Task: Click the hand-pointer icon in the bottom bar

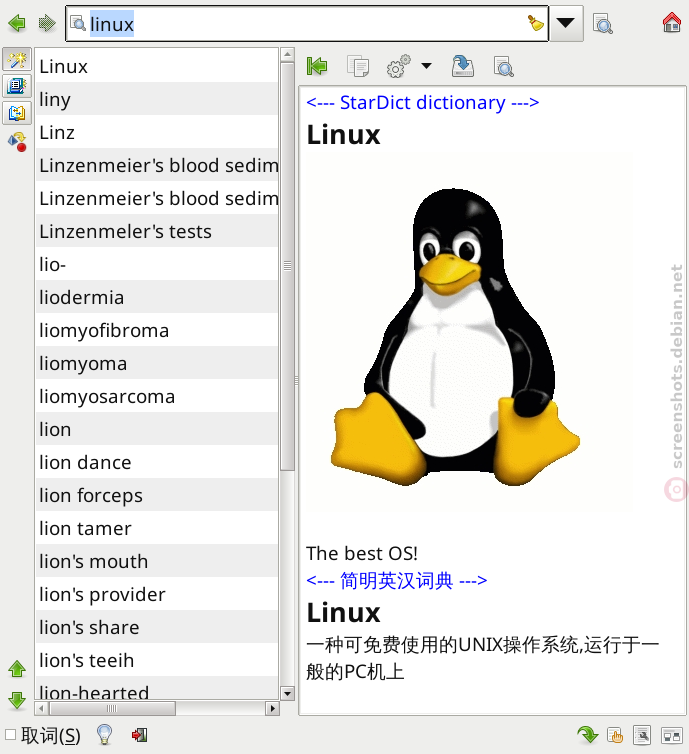Action: click(x=615, y=735)
